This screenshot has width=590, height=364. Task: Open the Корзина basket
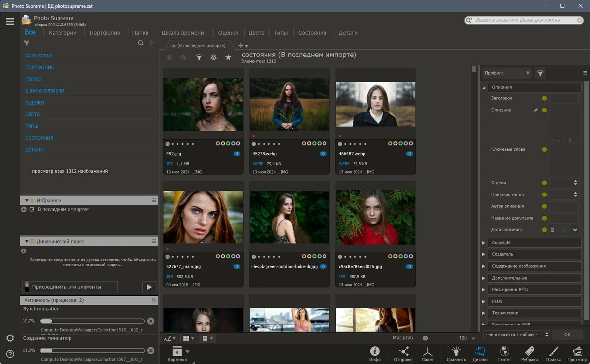pyautogui.click(x=177, y=354)
